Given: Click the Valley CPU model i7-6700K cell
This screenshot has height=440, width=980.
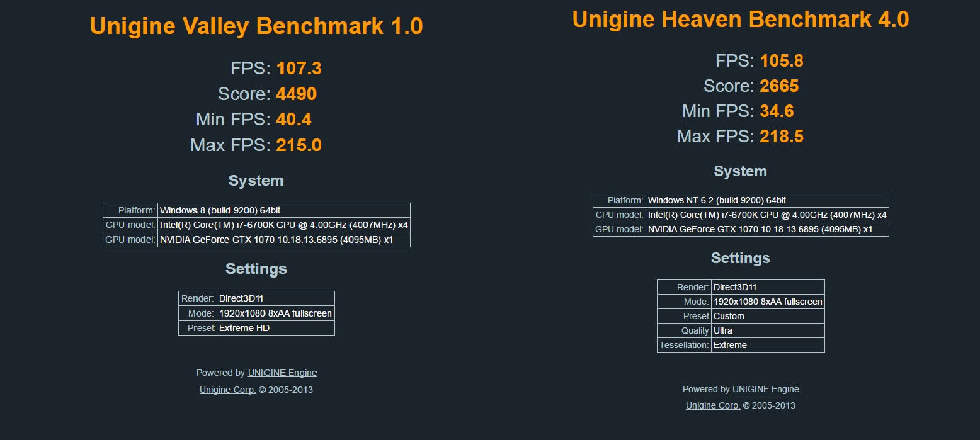Looking at the screenshot, I should (x=283, y=225).
